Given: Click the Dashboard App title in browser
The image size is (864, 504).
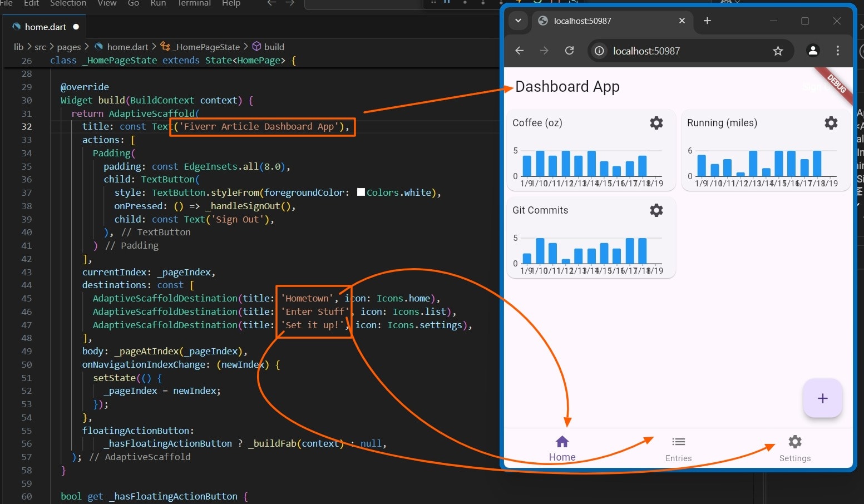Looking at the screenshot, I should [567, 87].
